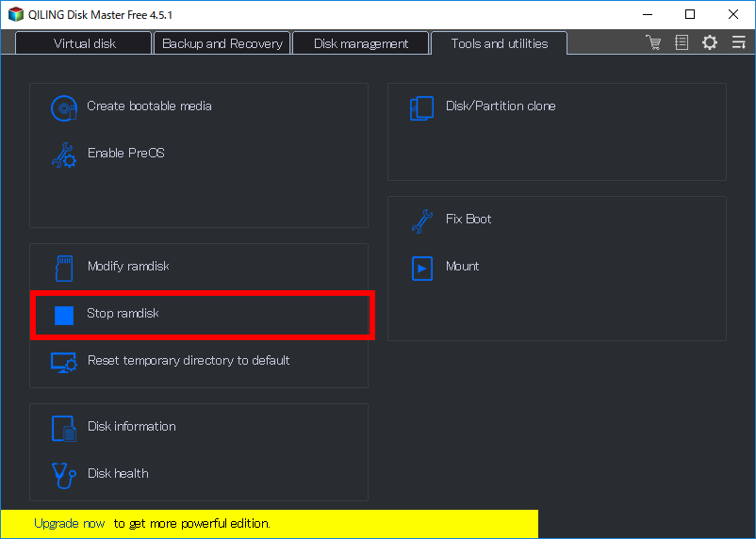Follow the Upgrade now link

(x=70, y=524)
